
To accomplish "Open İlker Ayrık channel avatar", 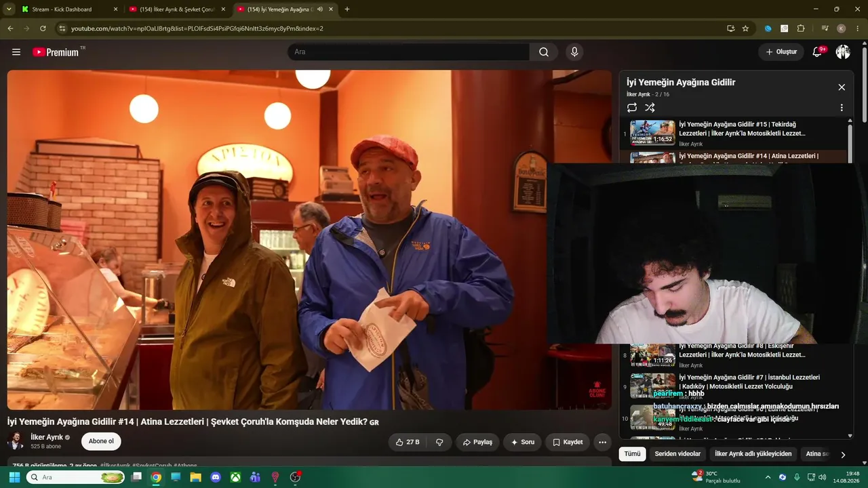I will pos(16,441).
